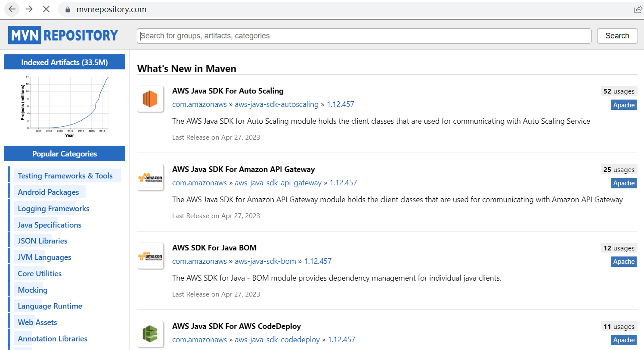Screen dimensions: 644x350
Task: Focus the artifact search input field
Action: (x=364, y=36)
